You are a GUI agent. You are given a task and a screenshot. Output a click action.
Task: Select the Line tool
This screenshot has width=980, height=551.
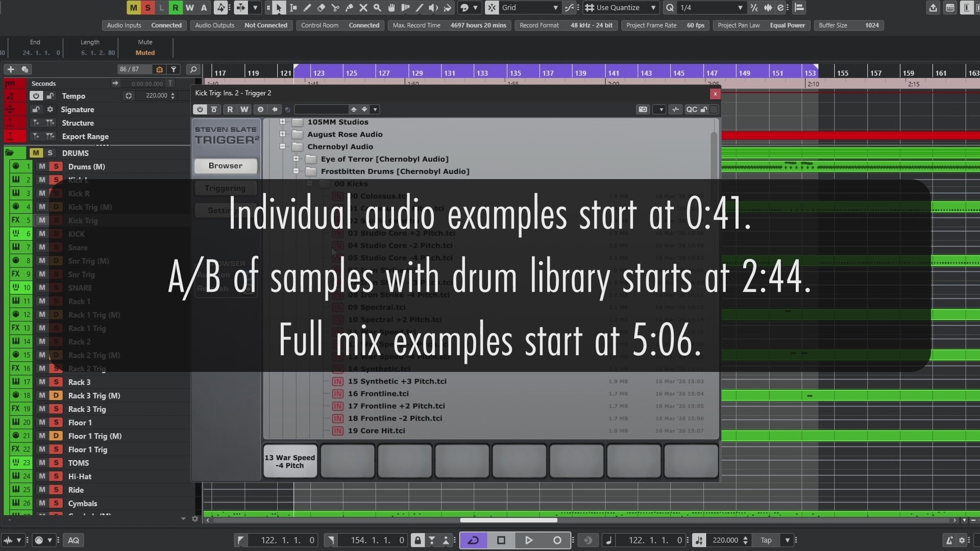pyautogui.click(x=420, y=8)
